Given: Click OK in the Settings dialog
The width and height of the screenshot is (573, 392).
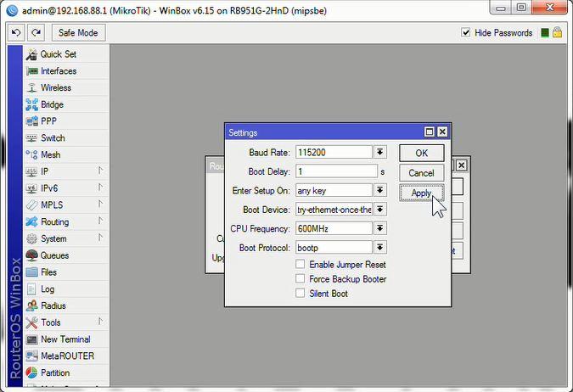Looking at the screenshot, I should tap(422, 153).
